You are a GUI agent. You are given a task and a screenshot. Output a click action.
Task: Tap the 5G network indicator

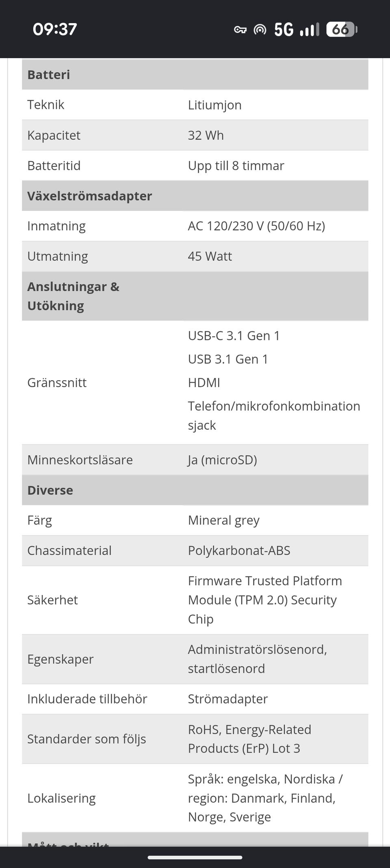click(284, 29)
